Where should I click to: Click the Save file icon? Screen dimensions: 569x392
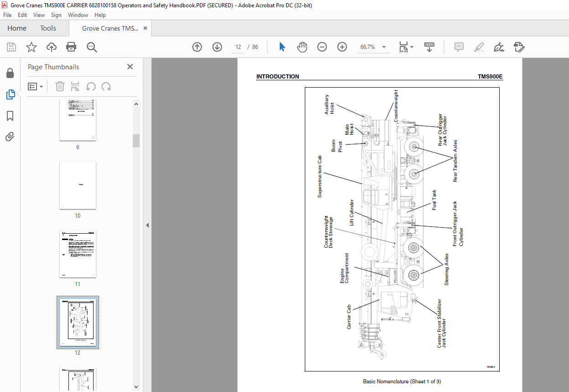(11, 47)
